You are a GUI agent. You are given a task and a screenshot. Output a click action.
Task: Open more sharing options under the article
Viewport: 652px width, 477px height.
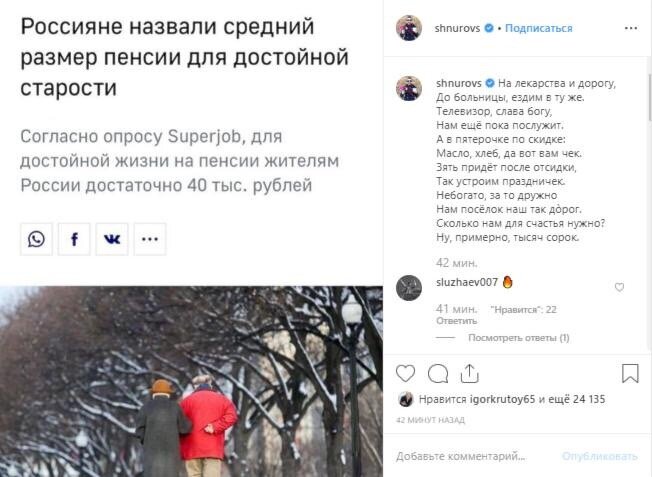[150, 239]
